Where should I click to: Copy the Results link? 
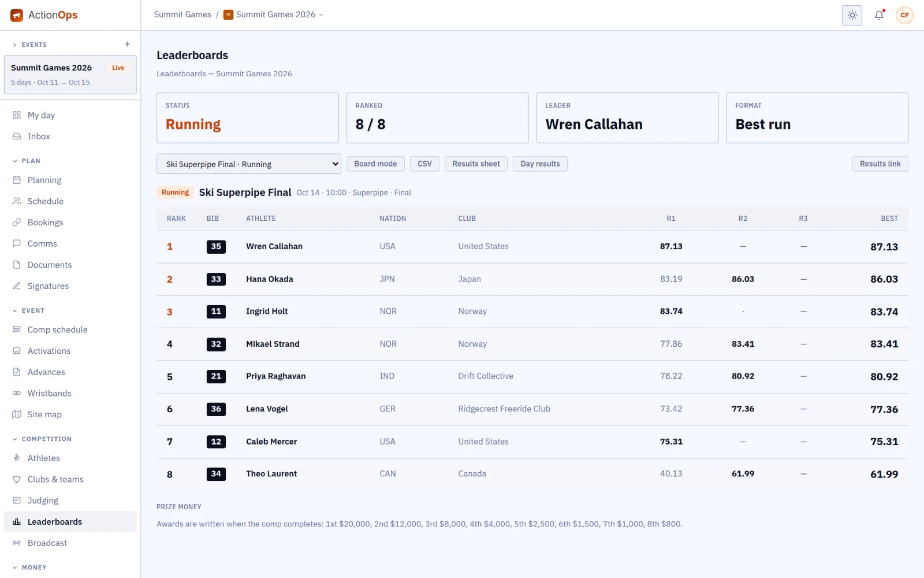pos(880,164)
